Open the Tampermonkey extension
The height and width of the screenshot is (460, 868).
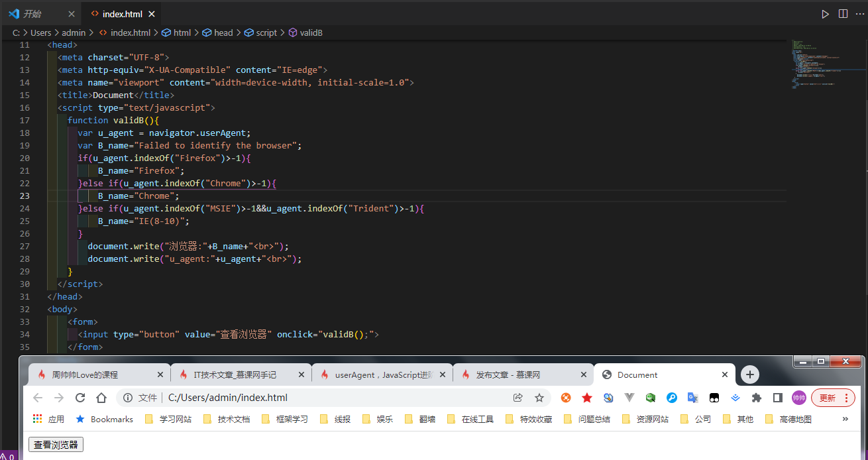[x=714, y=398]
